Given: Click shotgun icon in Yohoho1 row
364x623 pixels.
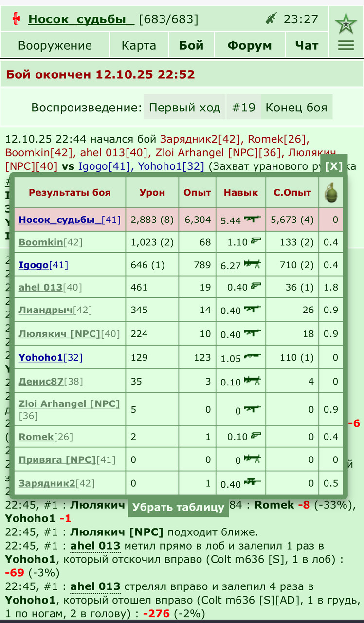Looking at the screenshot, I should 253,357.
